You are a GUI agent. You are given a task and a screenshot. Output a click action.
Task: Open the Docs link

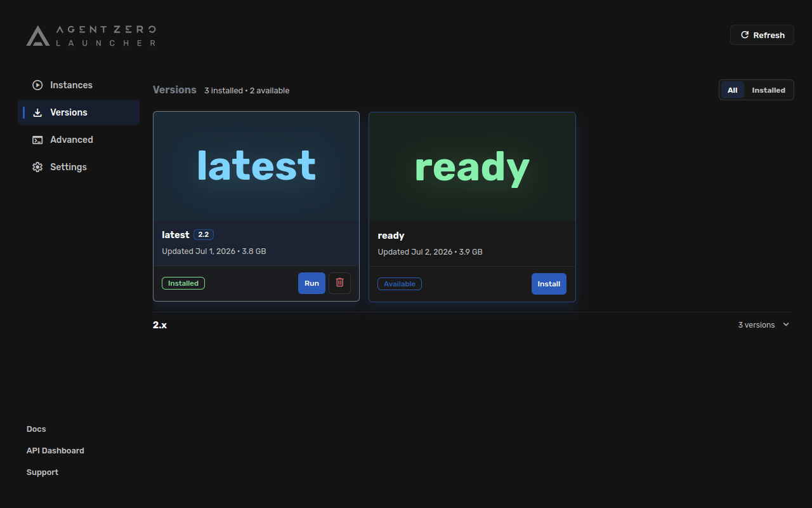pyautogui.click(x=36, y=429)
